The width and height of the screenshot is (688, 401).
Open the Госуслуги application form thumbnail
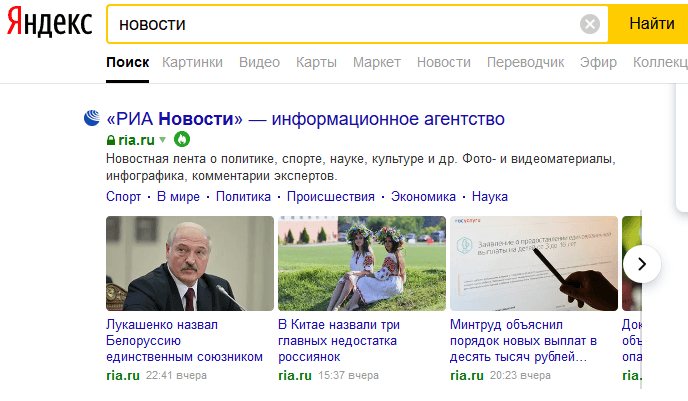(x=534, y=263)
